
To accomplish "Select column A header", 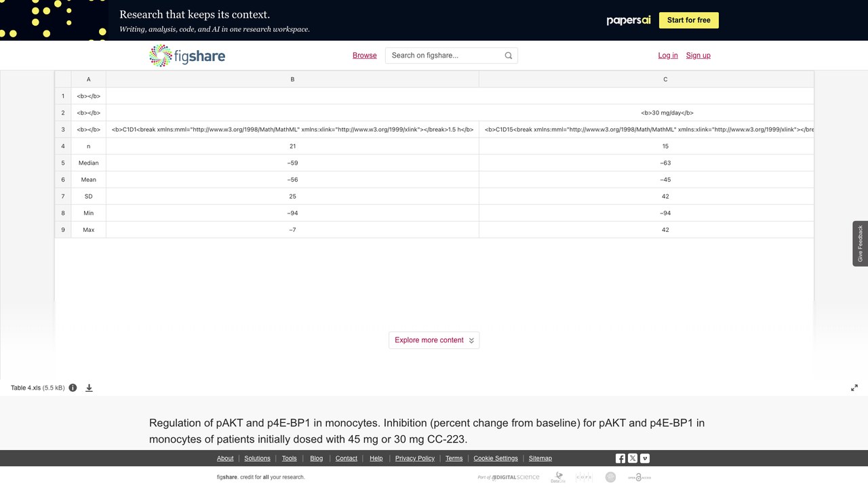I will 88,79.
